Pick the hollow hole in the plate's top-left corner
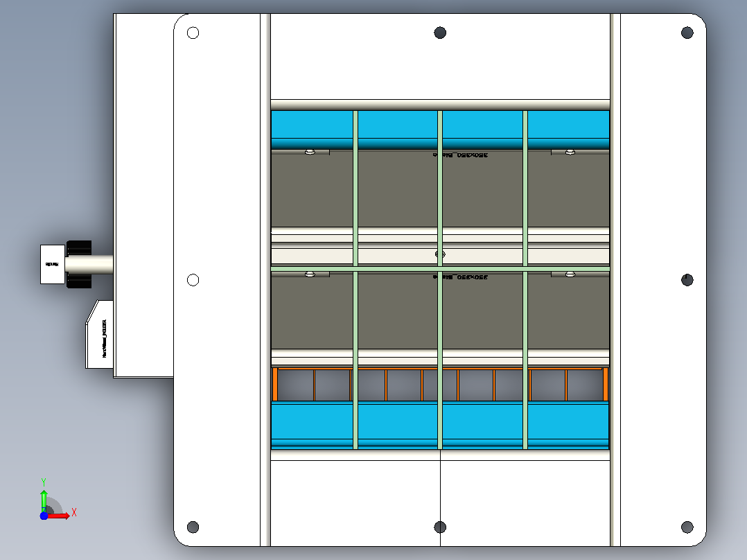This screenshot has width=747, height=560. click(193, 33)
